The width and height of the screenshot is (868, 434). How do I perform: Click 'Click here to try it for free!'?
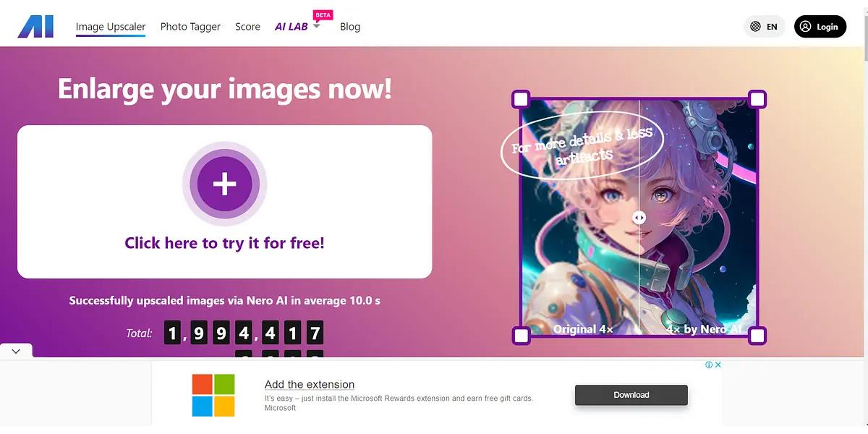point(224,243)
